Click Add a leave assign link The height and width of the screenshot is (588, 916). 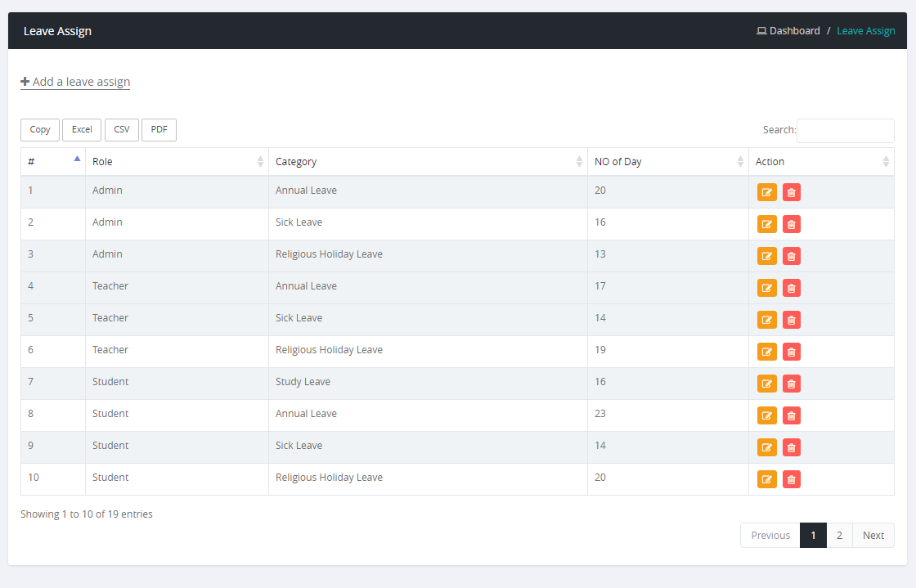pos(75,82)
